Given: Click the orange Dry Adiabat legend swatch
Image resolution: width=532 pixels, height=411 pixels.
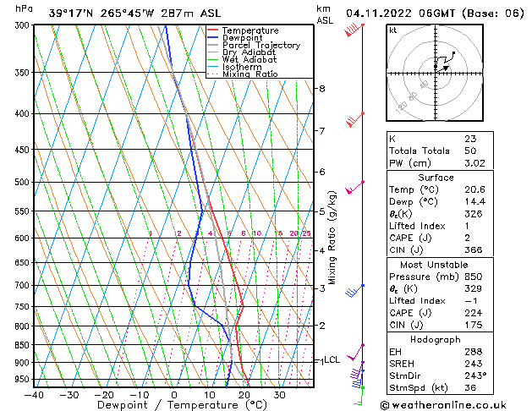Looking at the screenshot, I should point(213,52).
